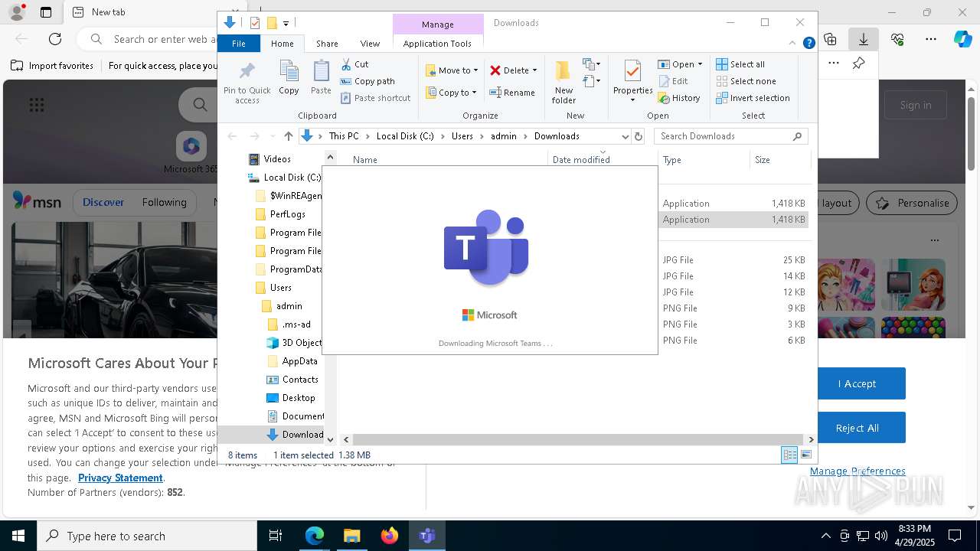Expand the Open dropdown arrow
Viewport: 980px width, 551px height.
[700, 64]
